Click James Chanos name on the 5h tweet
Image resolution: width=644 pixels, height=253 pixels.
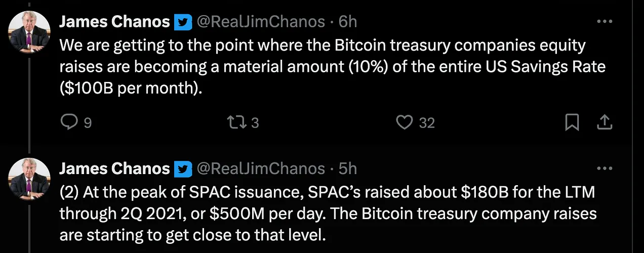click(115, 168)
